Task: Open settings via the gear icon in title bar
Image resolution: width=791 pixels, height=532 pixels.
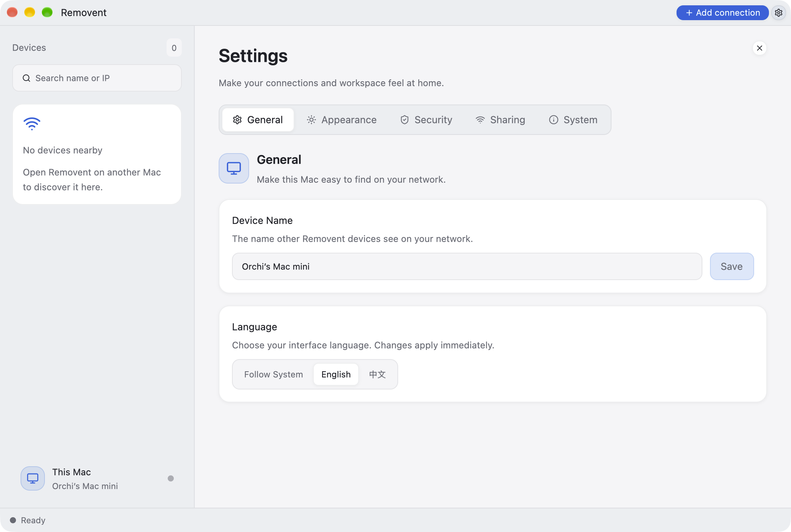Action: (778, 13)
